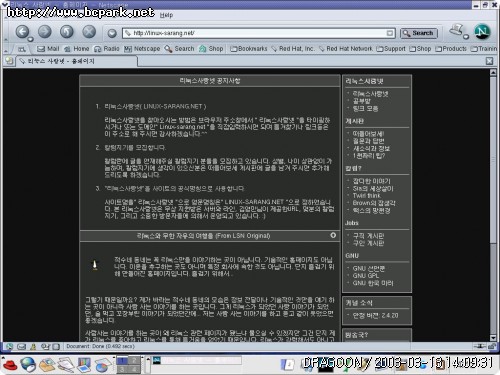Click the vertical scrollbar thumb
Image resolution: width=500 pixels, height=375 pixels.
(x=493, y=160)
